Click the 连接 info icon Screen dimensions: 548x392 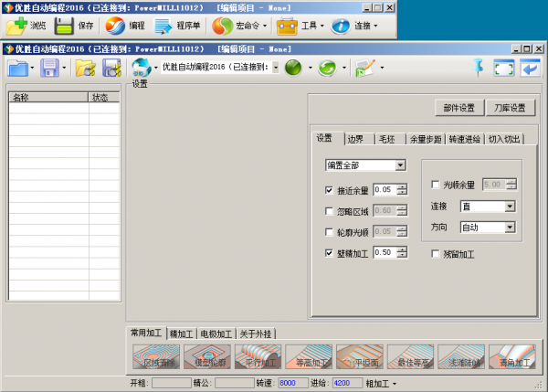coord(341,26)
